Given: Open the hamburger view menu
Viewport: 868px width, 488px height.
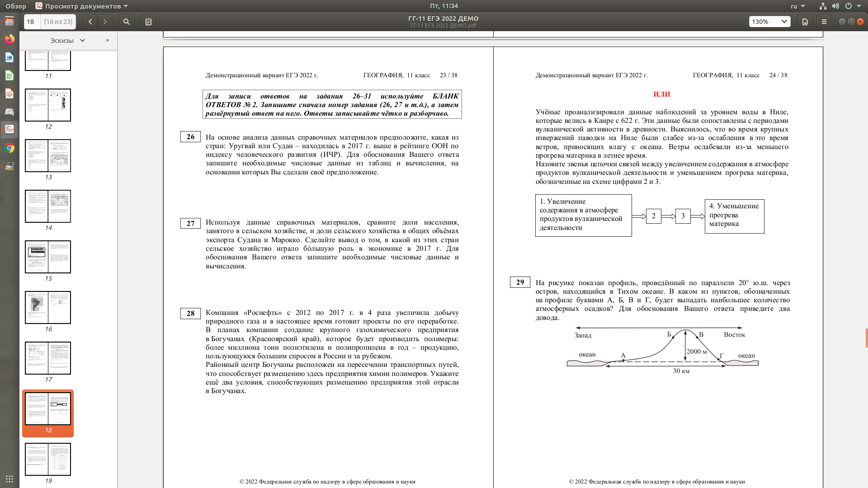Looking at the screenshot, I should 824,22.
